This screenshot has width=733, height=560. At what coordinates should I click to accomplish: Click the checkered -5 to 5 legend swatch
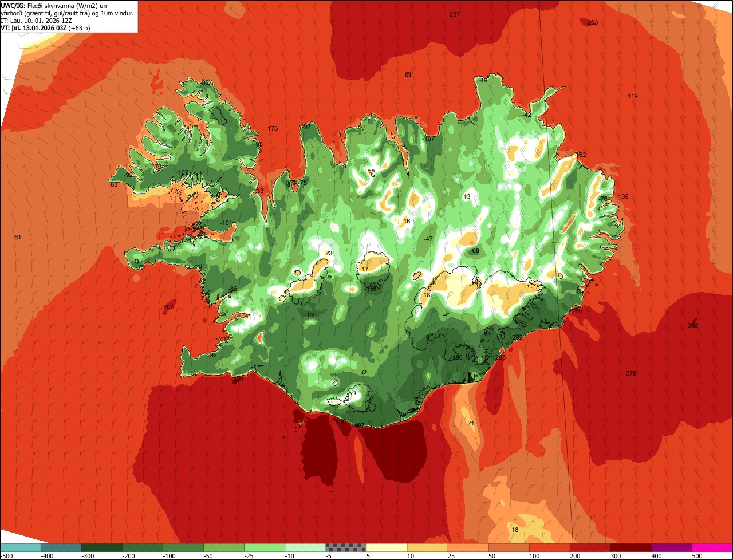(346, 547)
